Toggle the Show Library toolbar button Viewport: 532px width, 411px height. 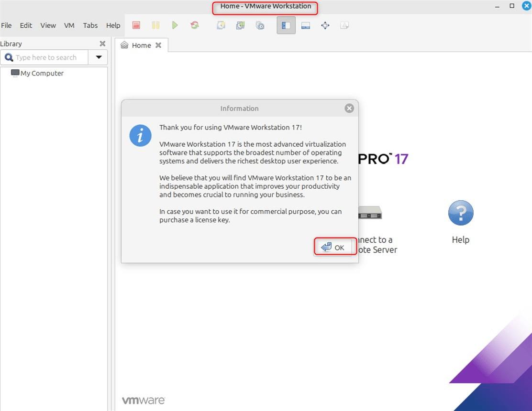click(286, 25)
